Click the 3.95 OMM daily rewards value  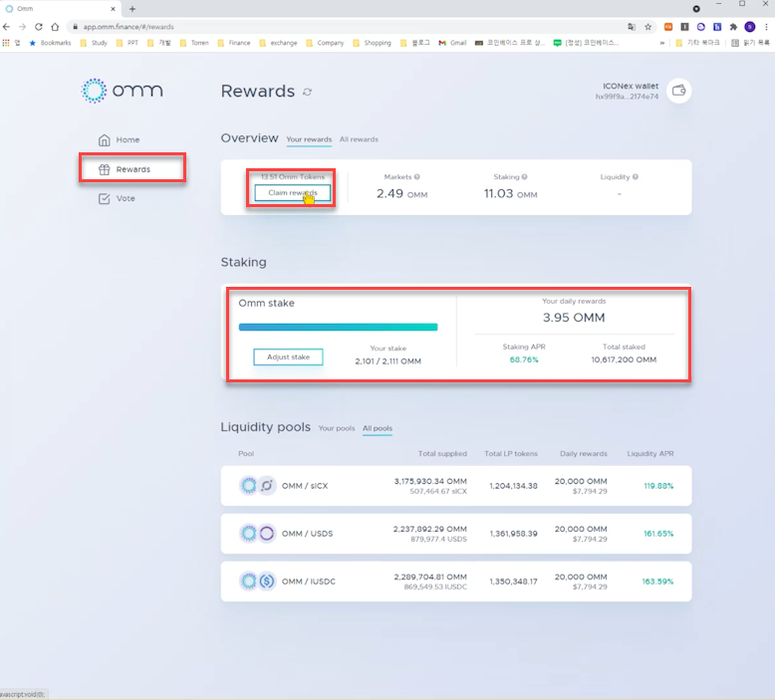[574, 318]
